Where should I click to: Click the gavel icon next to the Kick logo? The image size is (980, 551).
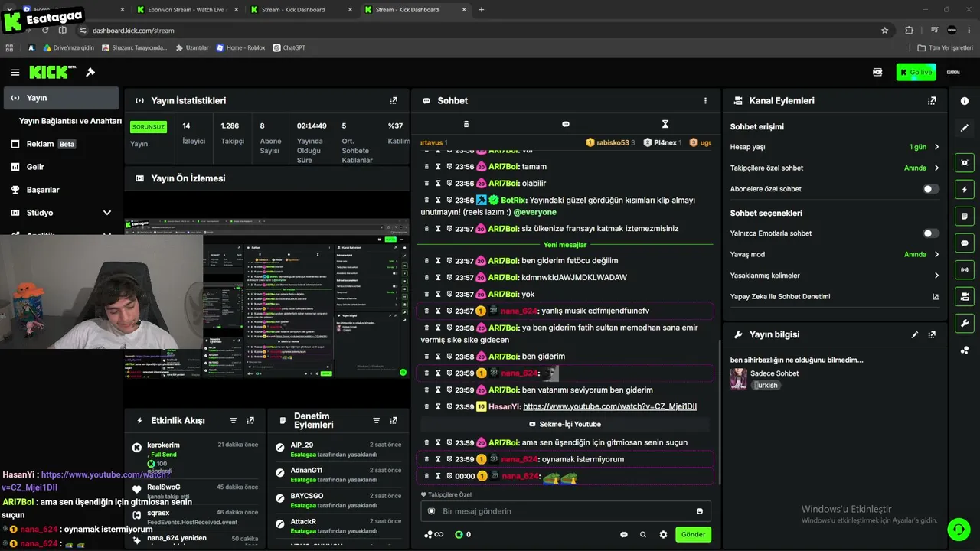(x=90, y=73)
